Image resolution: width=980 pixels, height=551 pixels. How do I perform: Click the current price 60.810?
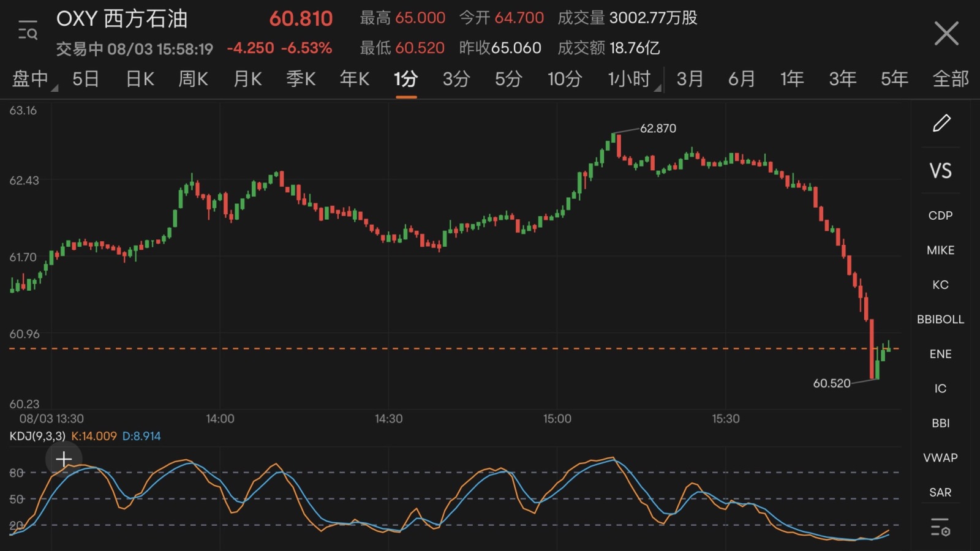(x=301, y=19)
